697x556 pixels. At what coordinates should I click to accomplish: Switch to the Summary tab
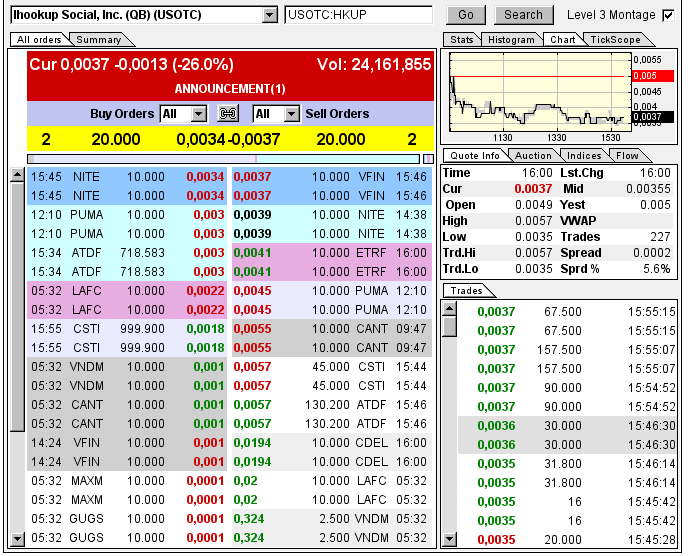pos(99,39)
